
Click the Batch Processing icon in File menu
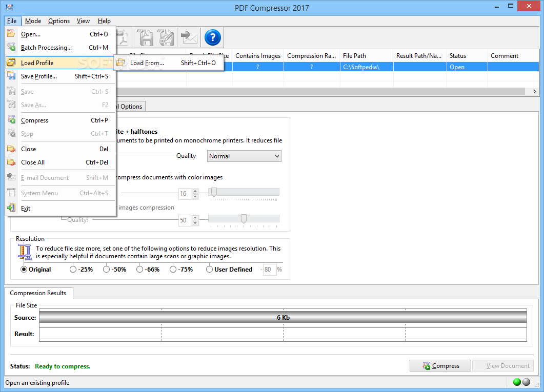[11, 47]
